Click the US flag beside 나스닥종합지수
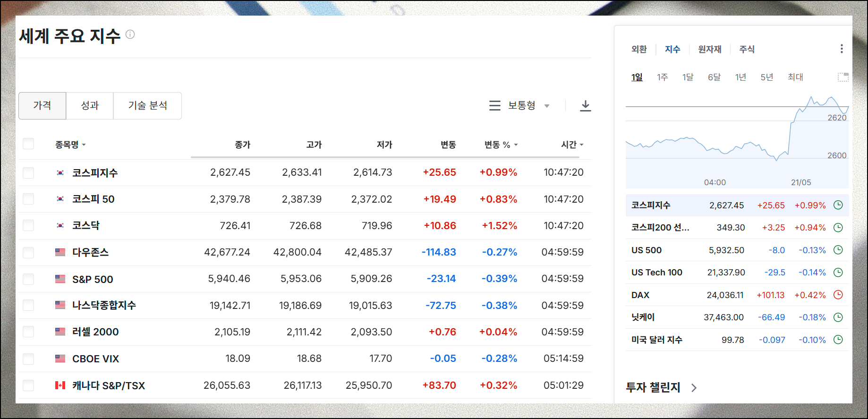This screenshot has height=419, width=868. [60, 305]
